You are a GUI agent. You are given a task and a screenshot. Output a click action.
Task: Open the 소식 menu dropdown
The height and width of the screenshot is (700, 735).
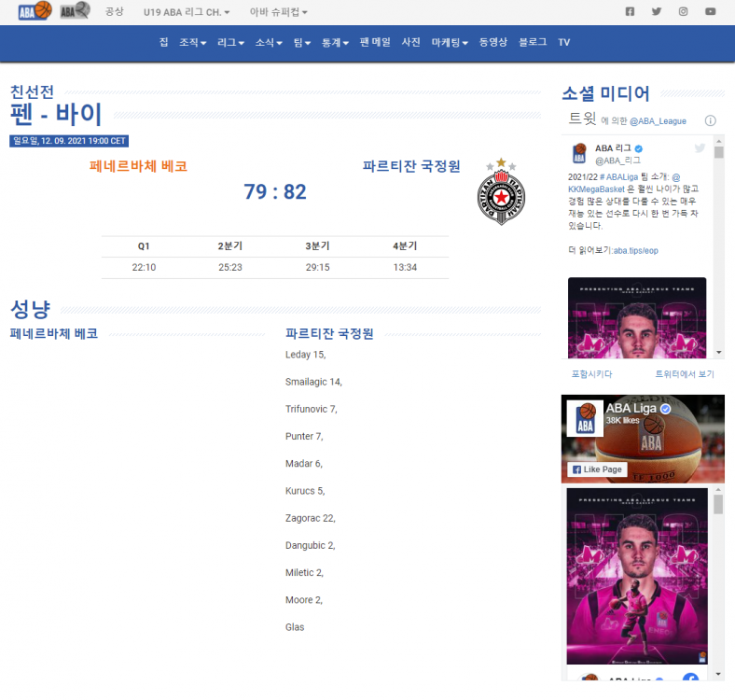[x=269, y=42]
